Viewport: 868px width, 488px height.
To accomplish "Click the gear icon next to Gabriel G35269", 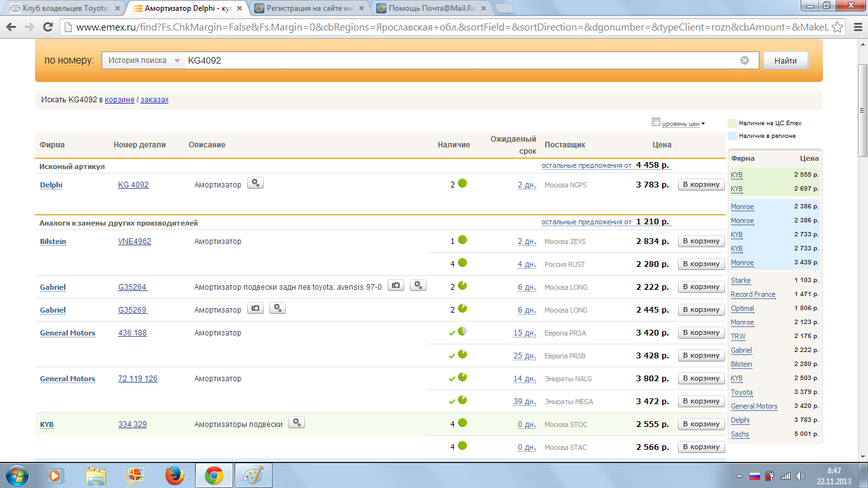I will pyautogui.click(x=278, y=308).
